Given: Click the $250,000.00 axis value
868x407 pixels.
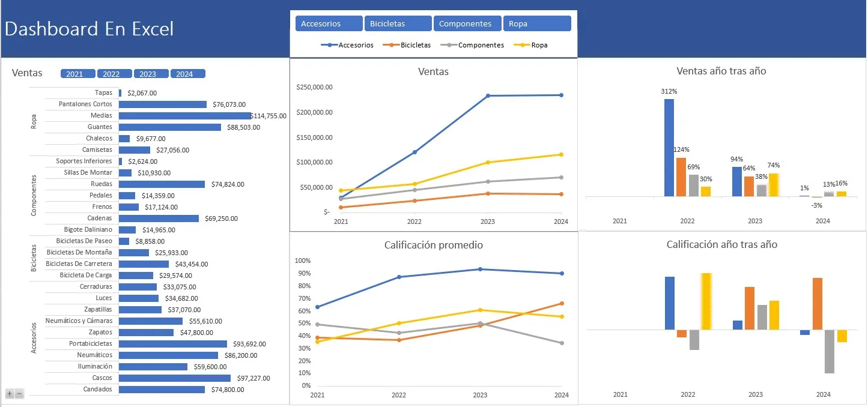Looking at the screenshot, I should click(316, 87).
